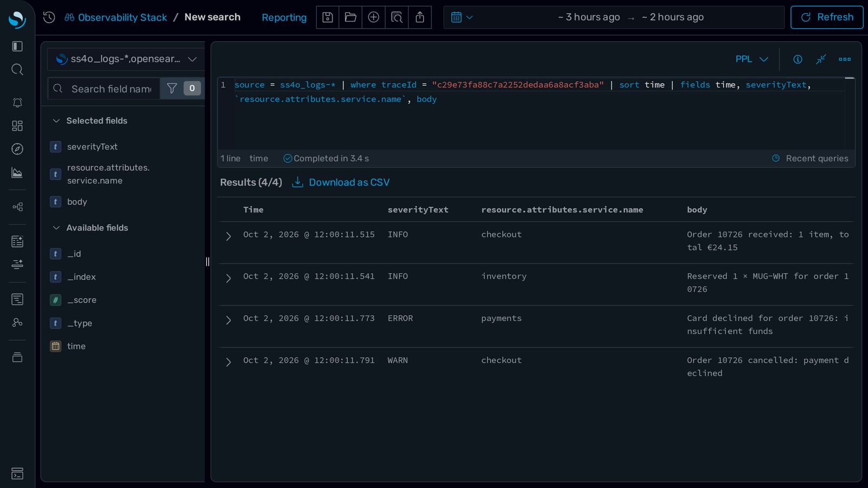Open the visualize chart icon in the sidebar
Screen dimensions: 868x488
click(x=17, y=172)
